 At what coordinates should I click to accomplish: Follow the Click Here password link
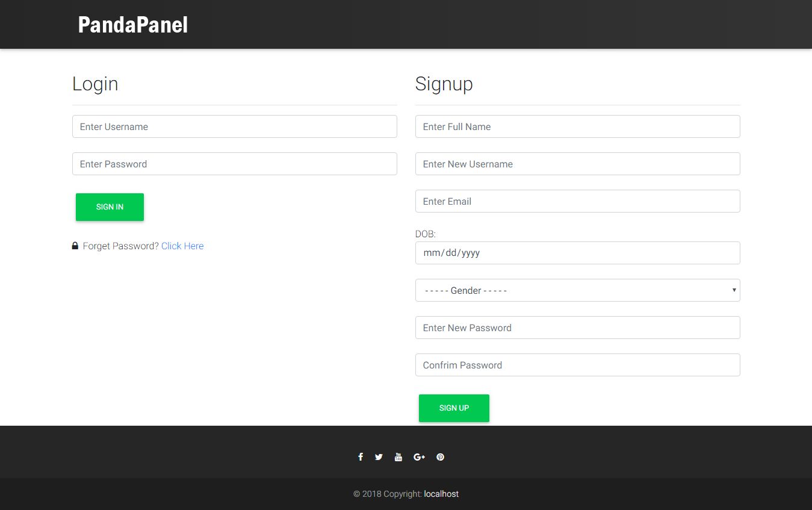pyautogui.click(x=182, y=246)
